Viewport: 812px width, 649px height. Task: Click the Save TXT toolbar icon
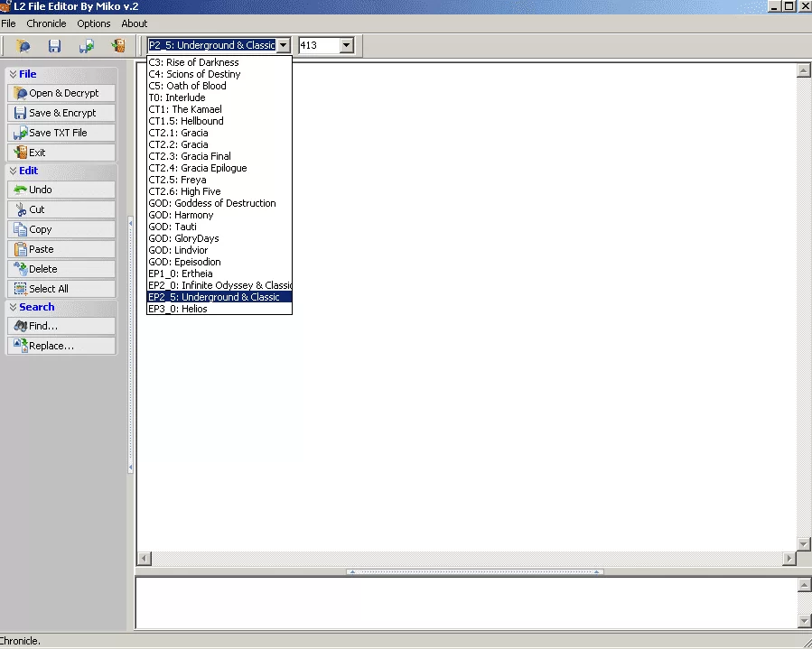(87, 45)
